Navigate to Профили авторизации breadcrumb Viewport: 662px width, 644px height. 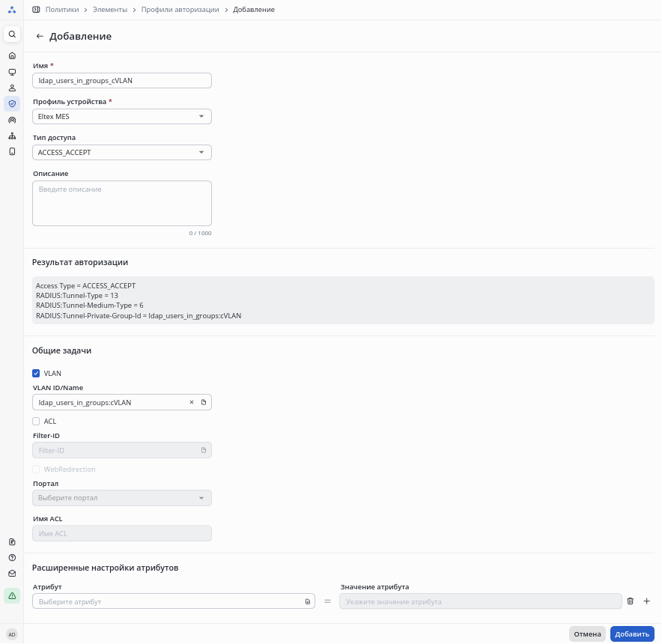pos(180,10)
